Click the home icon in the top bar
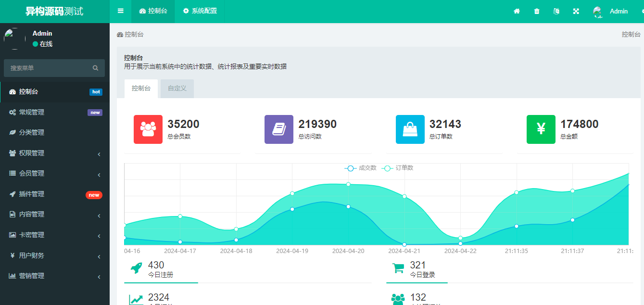 [x=517, y=11]
